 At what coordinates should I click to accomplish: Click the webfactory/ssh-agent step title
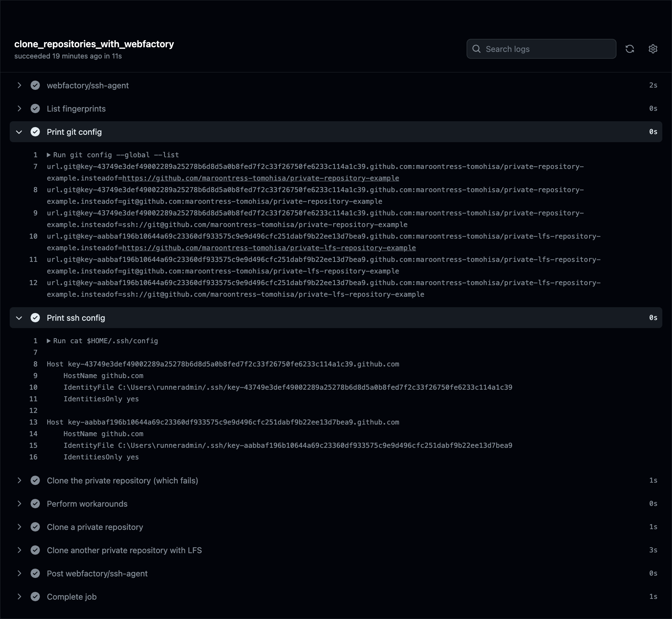(x=88, y=85)
